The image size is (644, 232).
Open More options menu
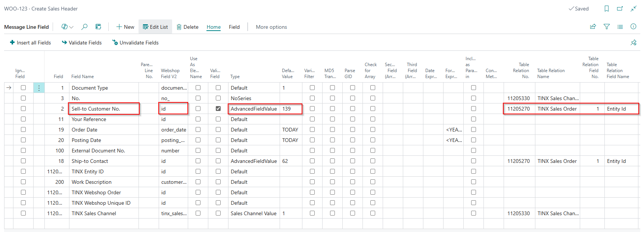point(271,27)
